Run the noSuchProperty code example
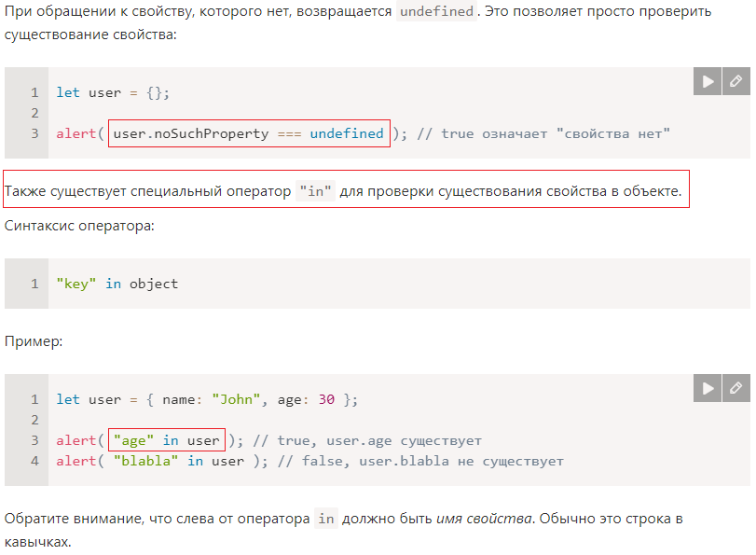Image resolution: width=756 pixels, height=555 pixels. click(x=708, y=81)
